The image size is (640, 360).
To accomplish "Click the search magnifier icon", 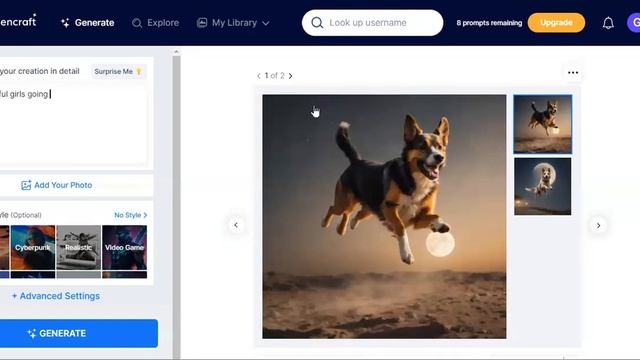I will tap(317, 23).
